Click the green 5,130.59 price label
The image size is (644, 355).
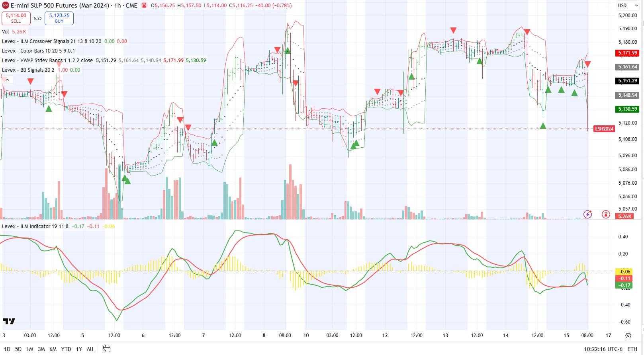[628, 109]
